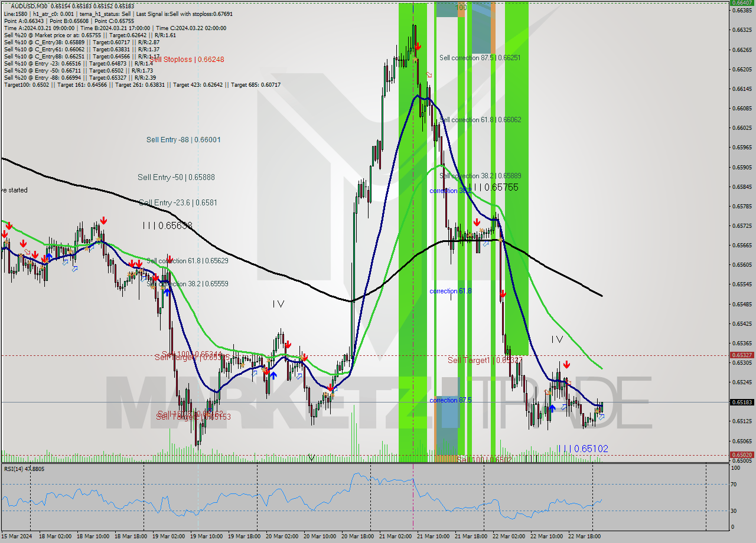The width and height of the screenshot is (756, 543).
Task: Click the 'Line:1580' status info line
Action: (x=118, y=14)
